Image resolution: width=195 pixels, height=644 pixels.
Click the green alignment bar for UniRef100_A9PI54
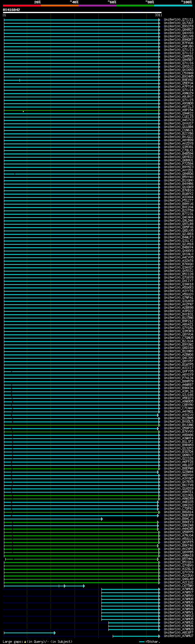click(82, 110)
